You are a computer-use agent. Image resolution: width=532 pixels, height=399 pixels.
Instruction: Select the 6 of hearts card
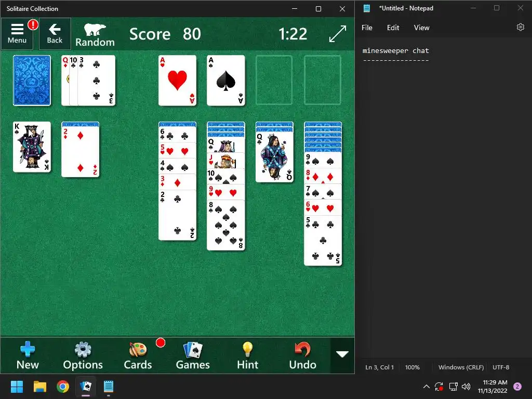point(323,208)
